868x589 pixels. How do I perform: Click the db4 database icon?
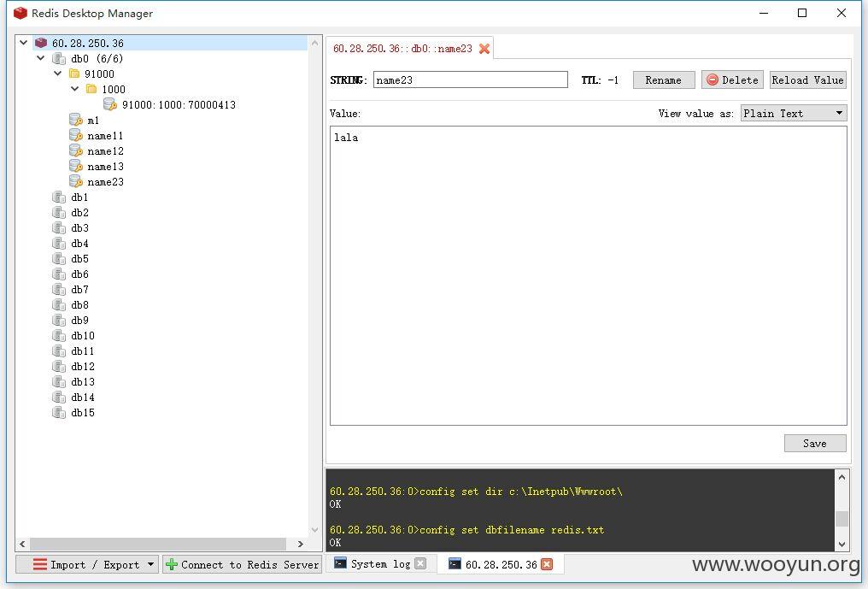(x=59, y=244)
